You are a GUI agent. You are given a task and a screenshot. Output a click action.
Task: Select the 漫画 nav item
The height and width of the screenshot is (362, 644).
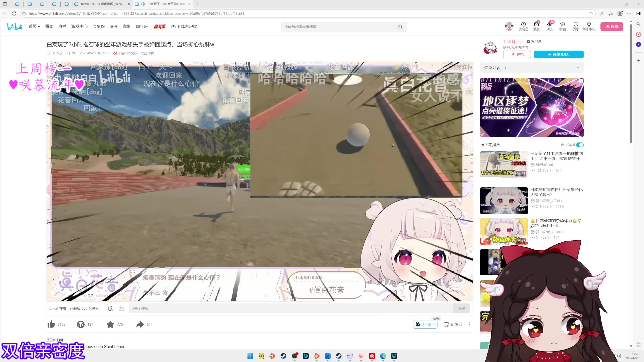[114, 26]
